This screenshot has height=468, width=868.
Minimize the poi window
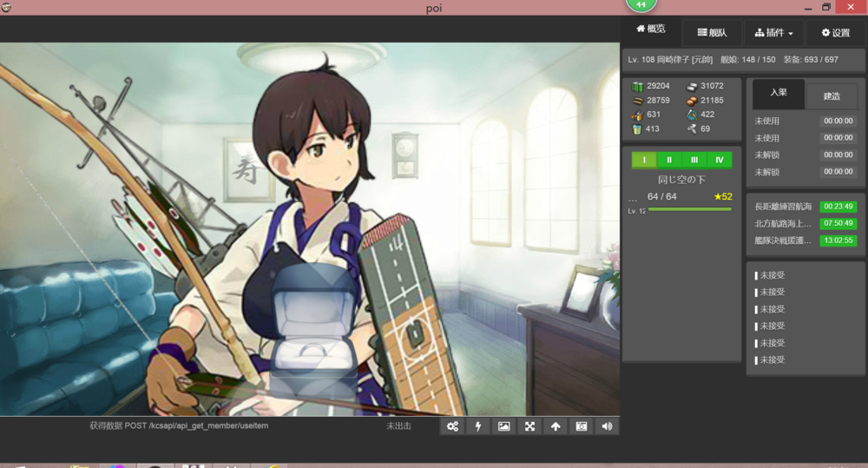point(808,8)
